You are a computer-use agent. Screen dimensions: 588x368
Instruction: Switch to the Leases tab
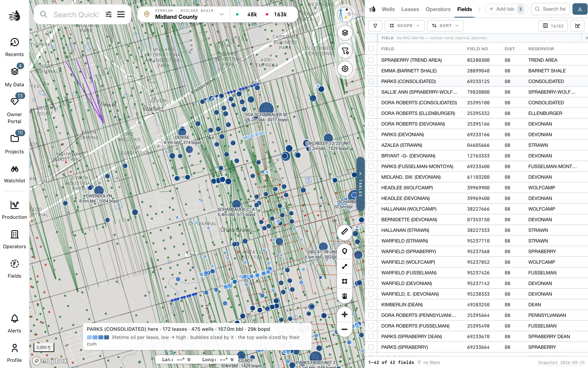click(410, 9)
